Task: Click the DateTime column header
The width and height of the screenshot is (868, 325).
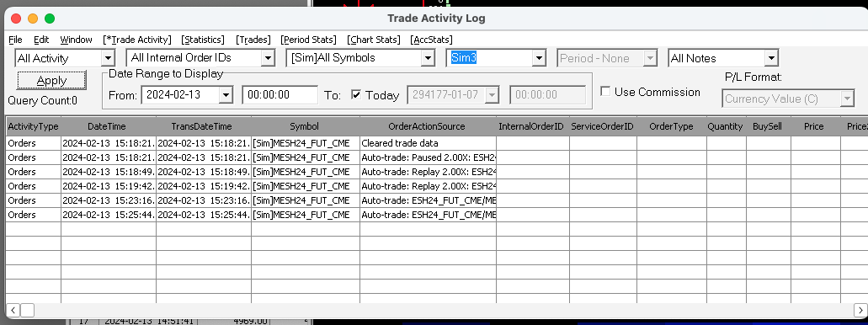Action: click(109, 126)
